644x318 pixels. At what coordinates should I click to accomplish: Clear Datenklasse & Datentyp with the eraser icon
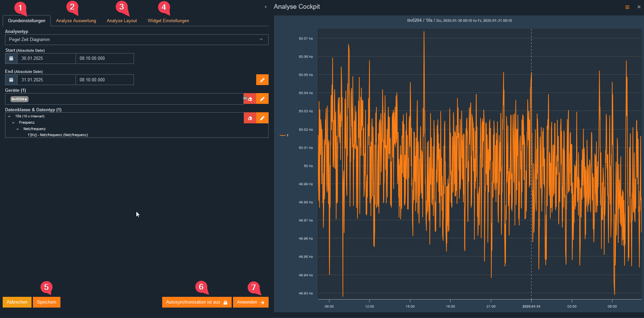pos(250,118)
